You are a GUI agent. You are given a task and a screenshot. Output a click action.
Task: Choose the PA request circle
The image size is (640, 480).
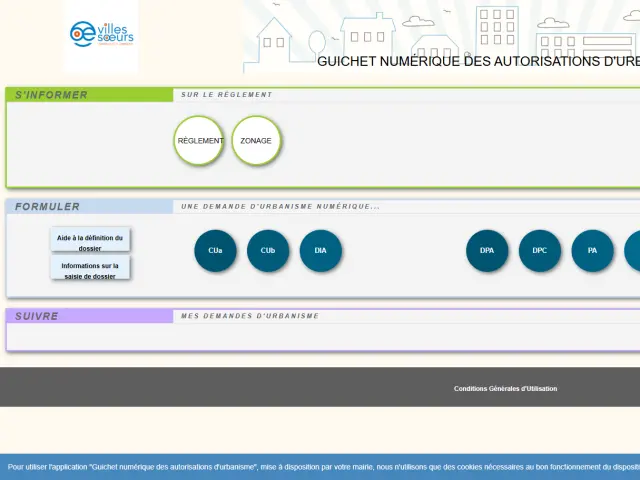click(x=592, y=250)
